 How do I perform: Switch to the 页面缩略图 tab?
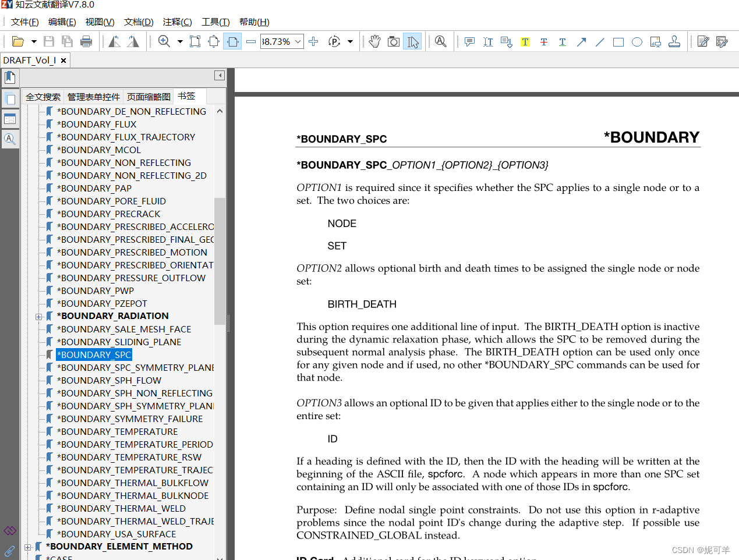[x=148, y=97]
